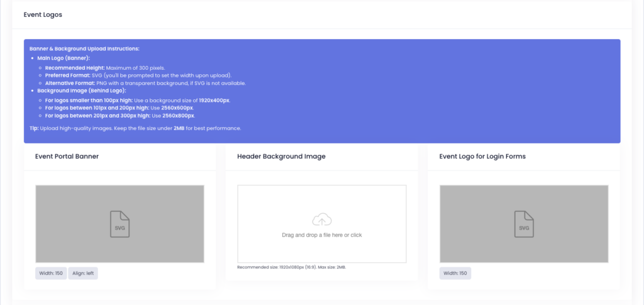Image resolution: width=644 pixels, height=305 pixels.
Task: Click the Tip about 2MB file size
Action: coord(135,128)
